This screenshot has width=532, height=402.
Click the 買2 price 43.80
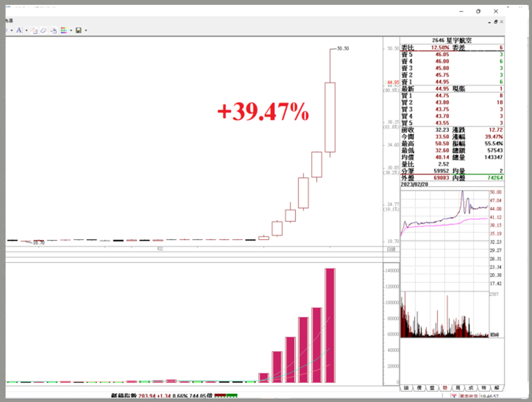tap(442, 102)
